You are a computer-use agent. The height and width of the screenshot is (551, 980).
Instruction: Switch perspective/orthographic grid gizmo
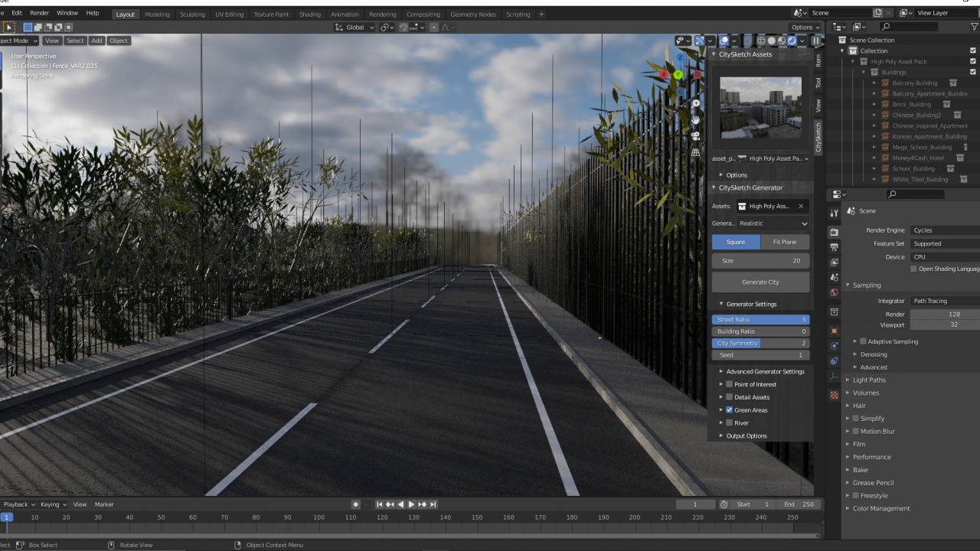(696, 152)
